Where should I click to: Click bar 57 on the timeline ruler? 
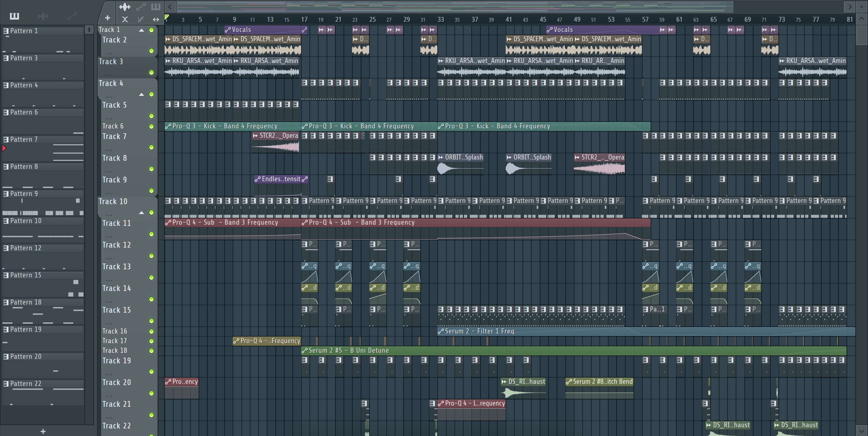point(645,19)
